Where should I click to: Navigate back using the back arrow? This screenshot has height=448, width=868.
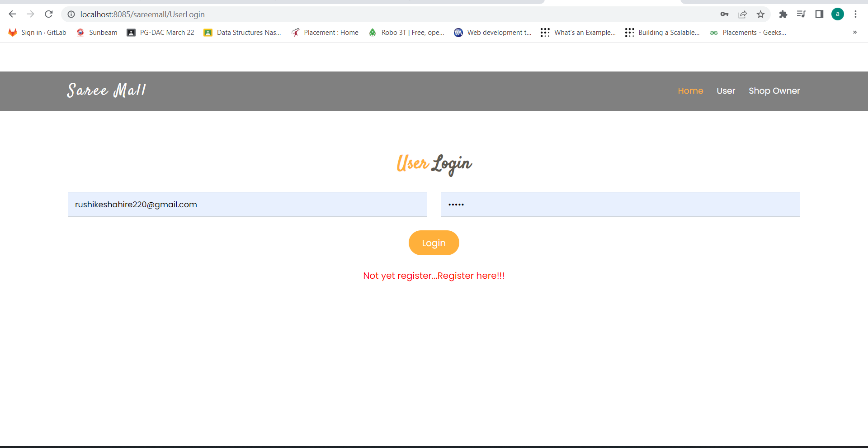pos(12,14)
